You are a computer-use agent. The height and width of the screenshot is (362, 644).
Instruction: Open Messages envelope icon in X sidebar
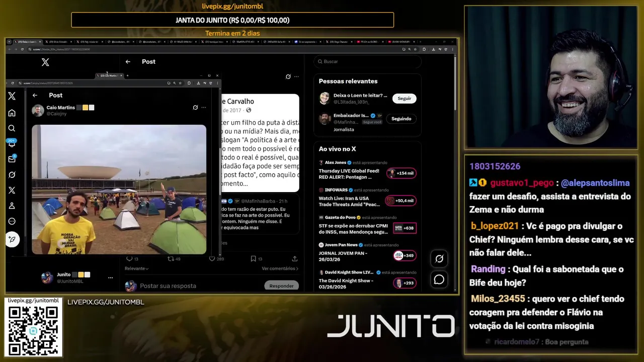coord(12,159)
